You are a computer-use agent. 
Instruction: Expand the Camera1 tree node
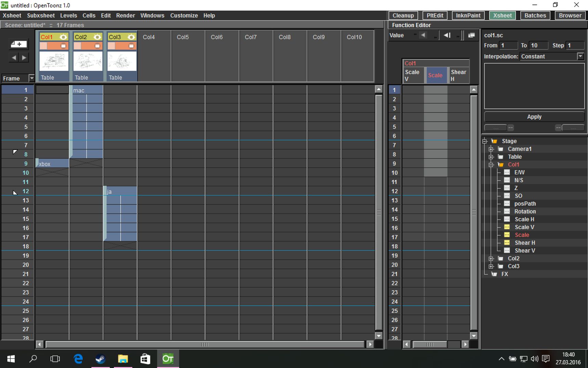491,149
